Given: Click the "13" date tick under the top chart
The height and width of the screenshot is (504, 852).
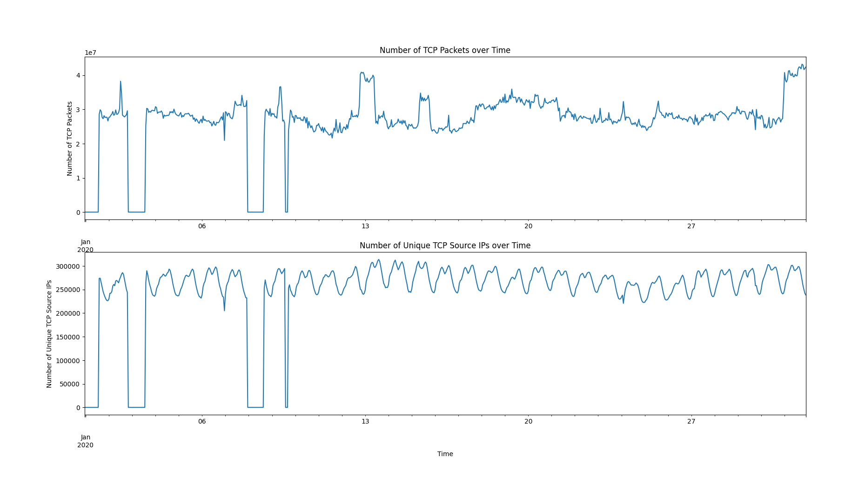Looking at the screenshot, I should click(x=365, y=226).
